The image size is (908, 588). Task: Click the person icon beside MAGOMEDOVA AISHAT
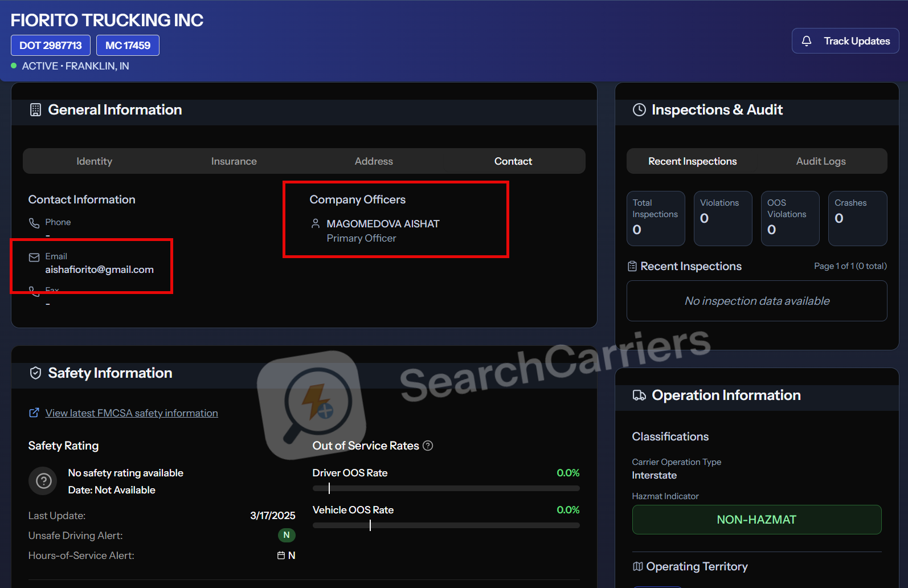pos(316,223)
